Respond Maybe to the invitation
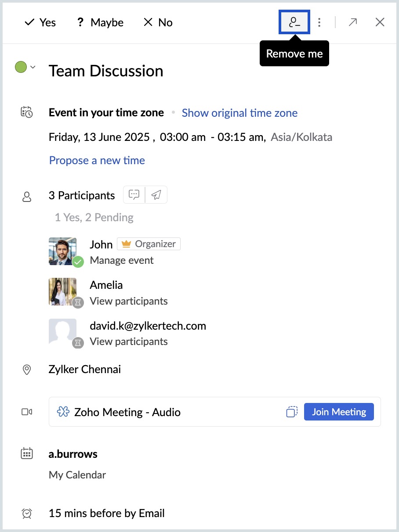399x532 pixels. pos(100,22)
